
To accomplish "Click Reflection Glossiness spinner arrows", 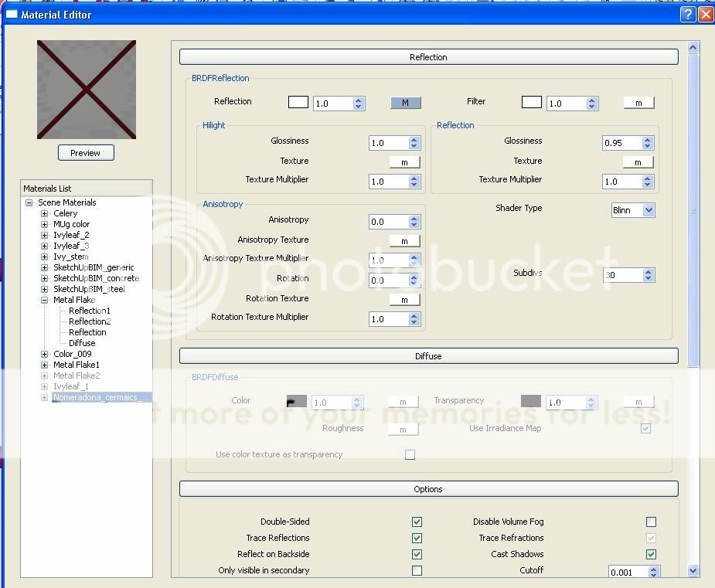I will (648, 143).
